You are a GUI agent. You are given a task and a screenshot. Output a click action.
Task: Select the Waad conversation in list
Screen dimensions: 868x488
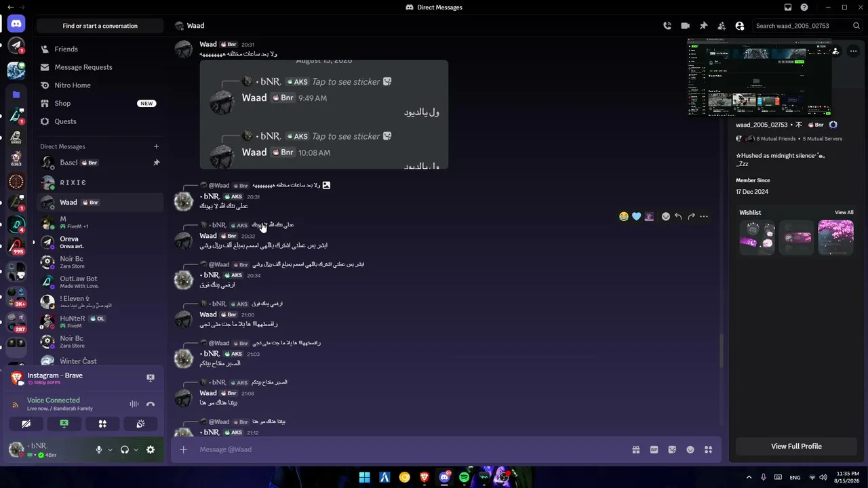coord(100,202)
